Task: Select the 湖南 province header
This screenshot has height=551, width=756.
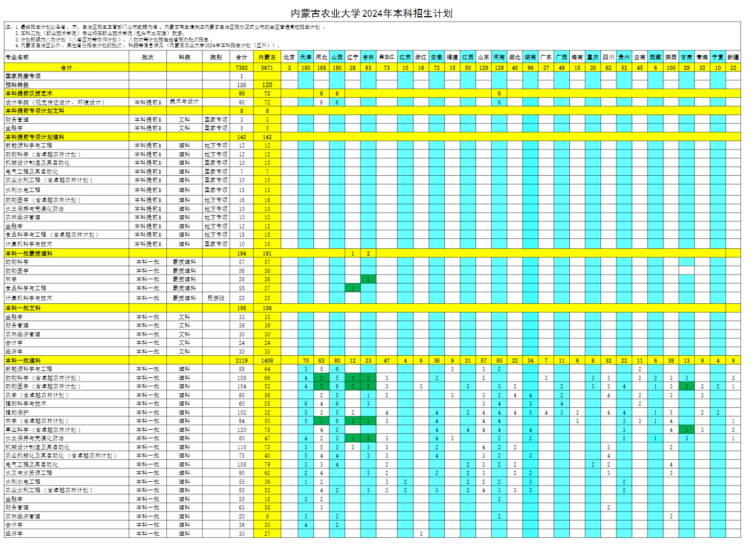Action: (530, 57)
